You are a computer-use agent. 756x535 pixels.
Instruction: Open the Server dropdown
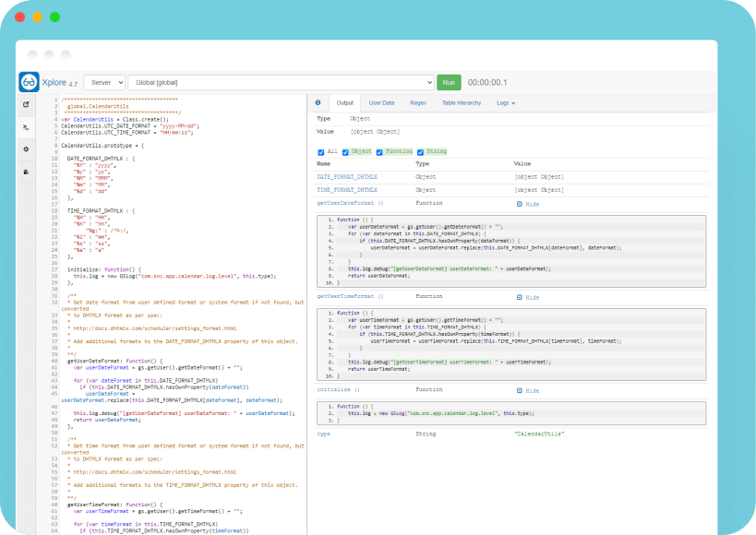coord(104,82)
